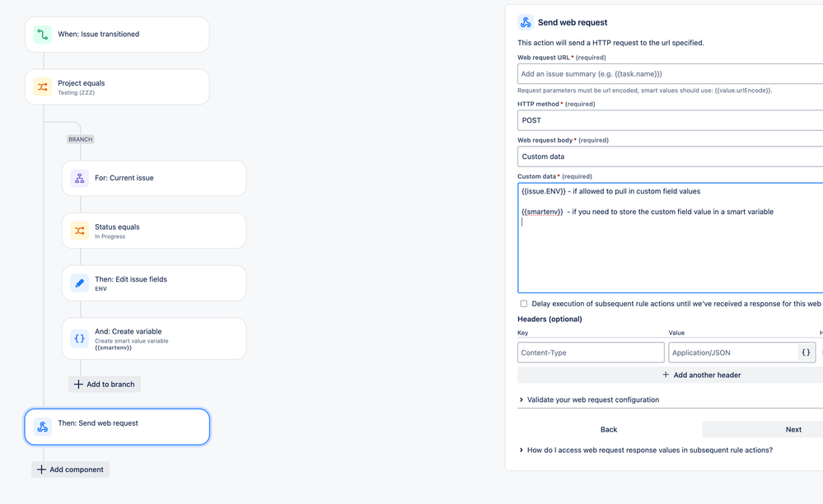Click the Edit issue fields pencil icon
Viewport: 823px width, 504px height.
(79, 282)
